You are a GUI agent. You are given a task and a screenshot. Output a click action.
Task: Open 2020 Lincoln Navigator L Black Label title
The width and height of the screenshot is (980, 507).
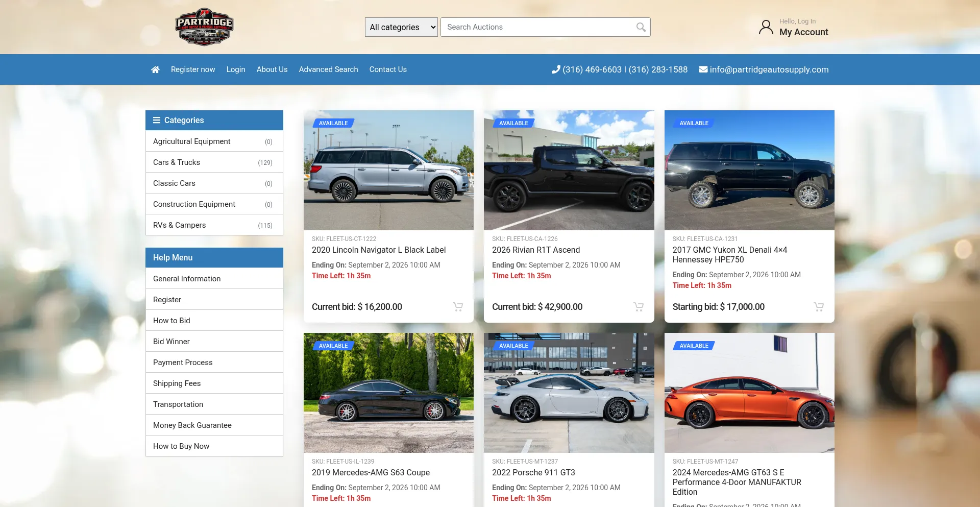point(379,250)
